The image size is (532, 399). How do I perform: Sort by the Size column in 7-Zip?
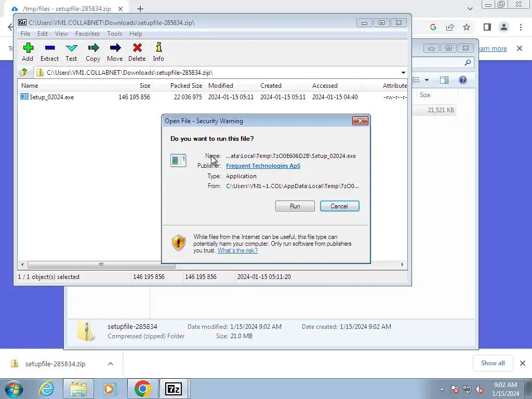point(127,86)
